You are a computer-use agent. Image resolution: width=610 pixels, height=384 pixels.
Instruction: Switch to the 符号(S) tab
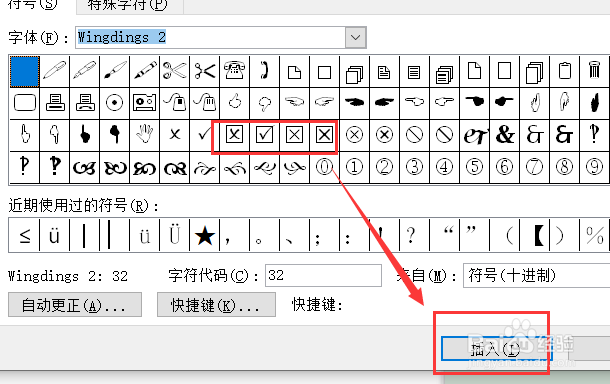point(33,5)
